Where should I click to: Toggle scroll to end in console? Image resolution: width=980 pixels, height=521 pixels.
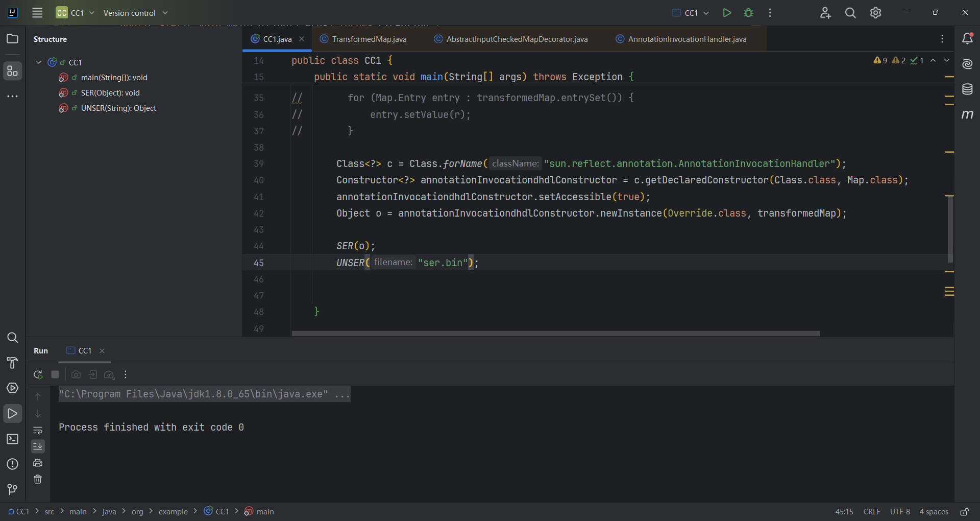coord(38,446)
